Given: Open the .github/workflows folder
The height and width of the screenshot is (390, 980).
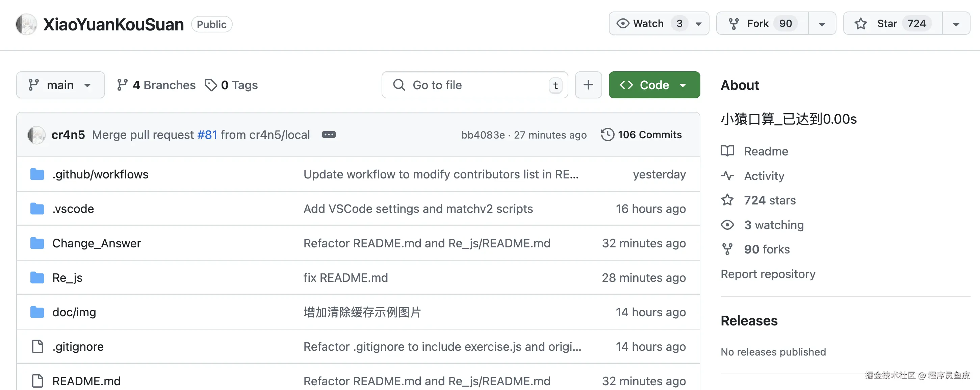Looking at the screenshot, I should pos(100,174).
